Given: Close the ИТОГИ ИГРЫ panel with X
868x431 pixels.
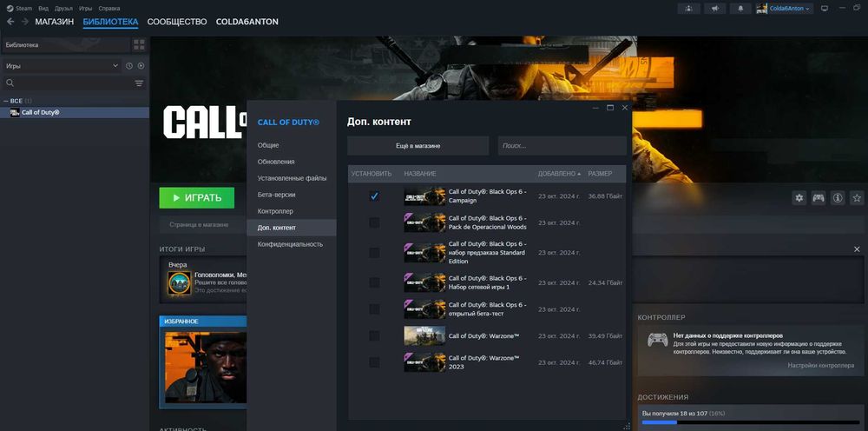Looking at the screenshot, I should pyautogui.click(x=857, y=250).
